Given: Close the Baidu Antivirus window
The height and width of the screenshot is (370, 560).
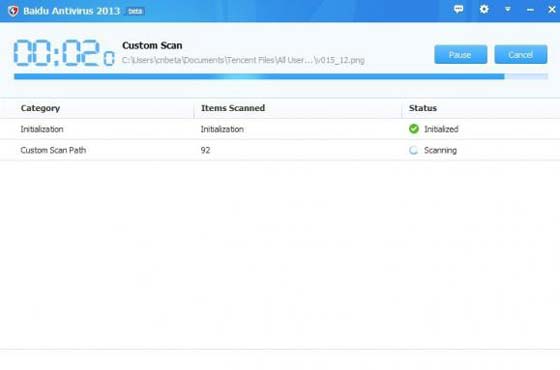Looking at the screenshot, I should 552,10.
